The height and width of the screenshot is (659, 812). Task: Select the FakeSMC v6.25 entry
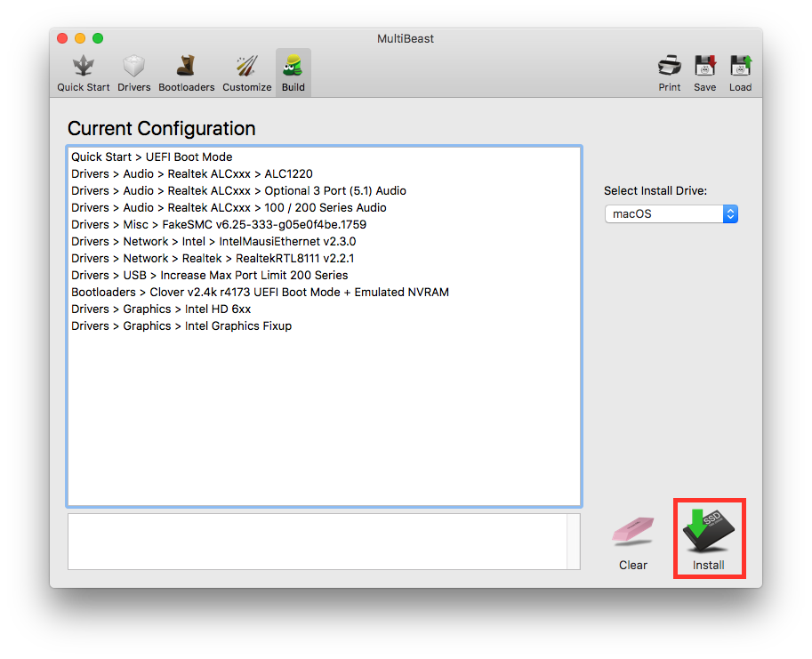click(219, 225)
